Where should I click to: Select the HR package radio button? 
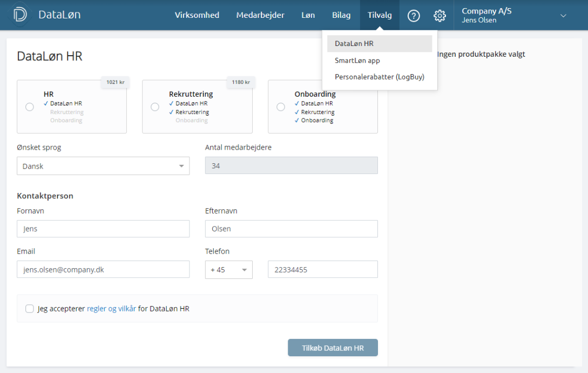[x=30, y=107]
